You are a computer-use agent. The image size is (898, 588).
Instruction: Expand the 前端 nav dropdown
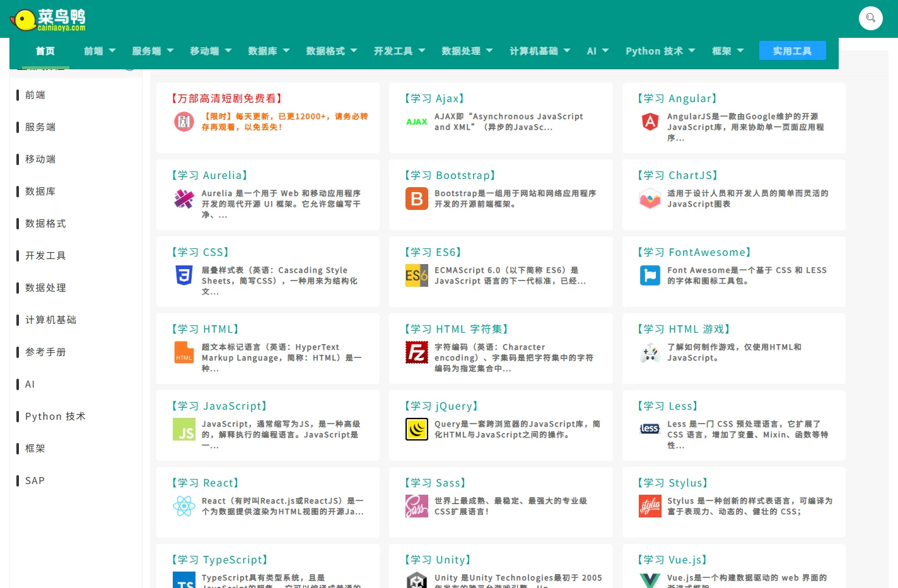click(100, 51)
